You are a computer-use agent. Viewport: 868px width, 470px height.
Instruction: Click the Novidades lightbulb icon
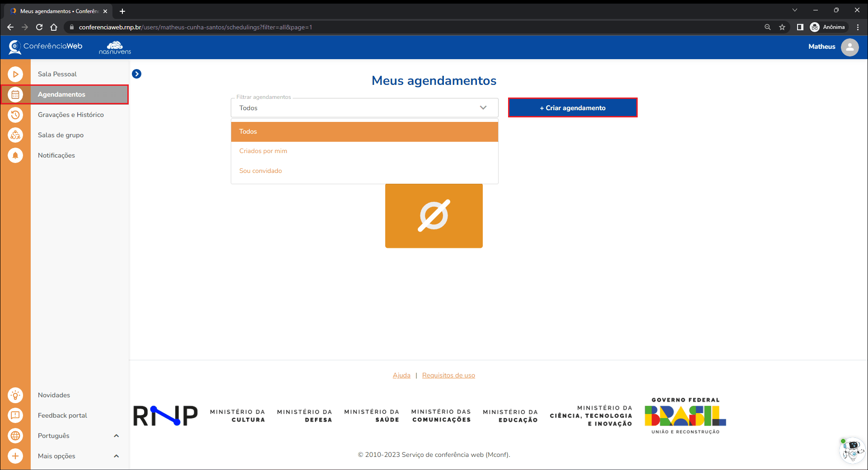15,395
